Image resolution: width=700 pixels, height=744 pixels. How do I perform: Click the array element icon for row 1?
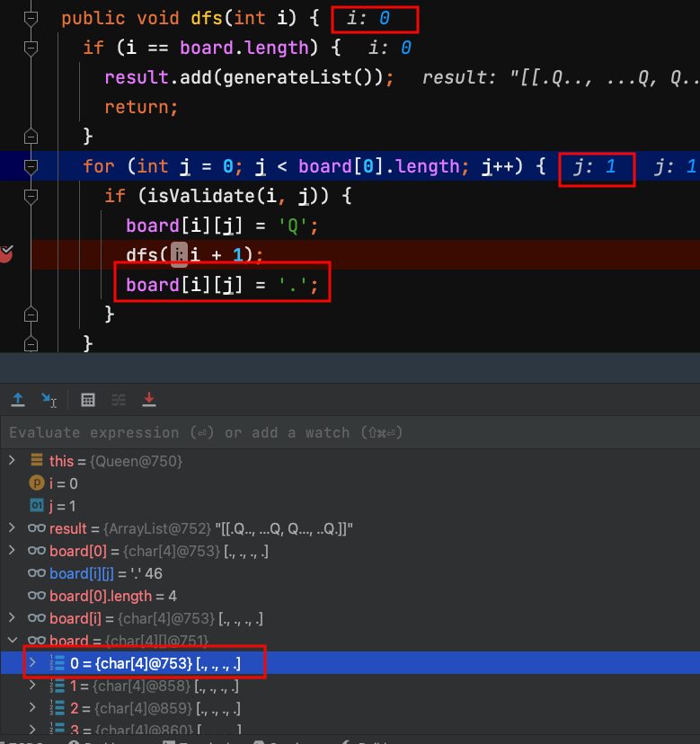(x=56, y=686)
